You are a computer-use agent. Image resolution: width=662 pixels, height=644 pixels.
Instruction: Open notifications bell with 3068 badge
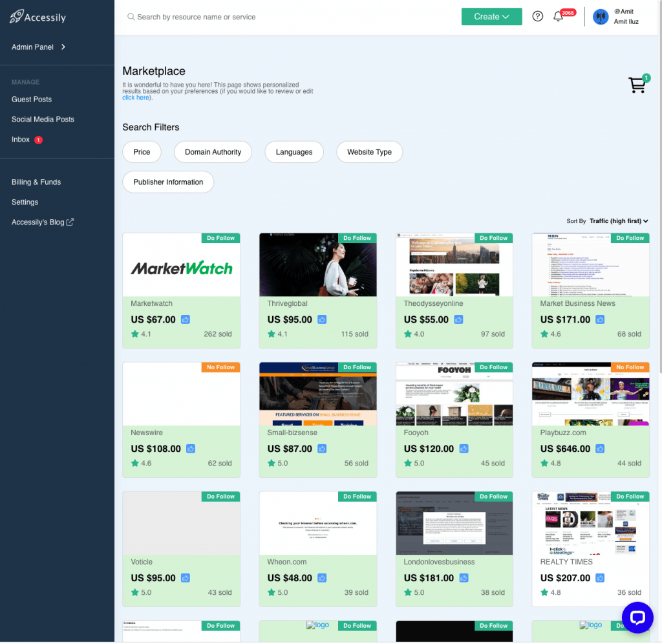[558, 16]
